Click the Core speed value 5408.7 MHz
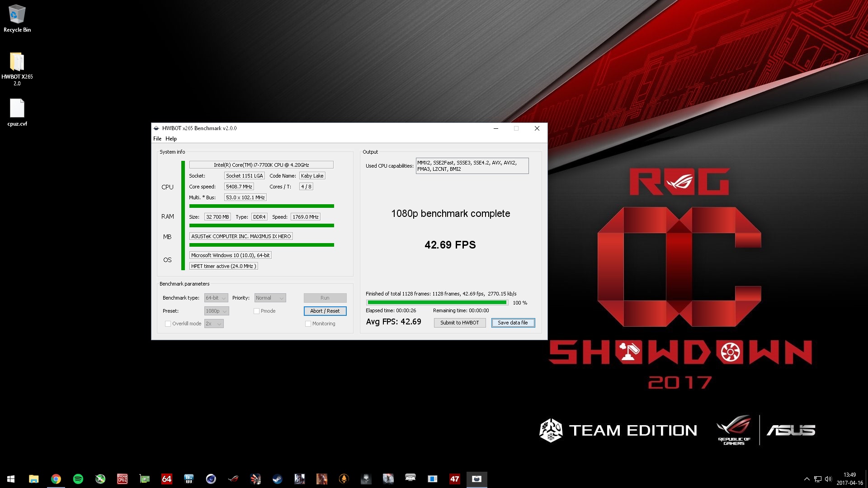The height and width of the screenshot is (488, 868). [x=239, y=187]
